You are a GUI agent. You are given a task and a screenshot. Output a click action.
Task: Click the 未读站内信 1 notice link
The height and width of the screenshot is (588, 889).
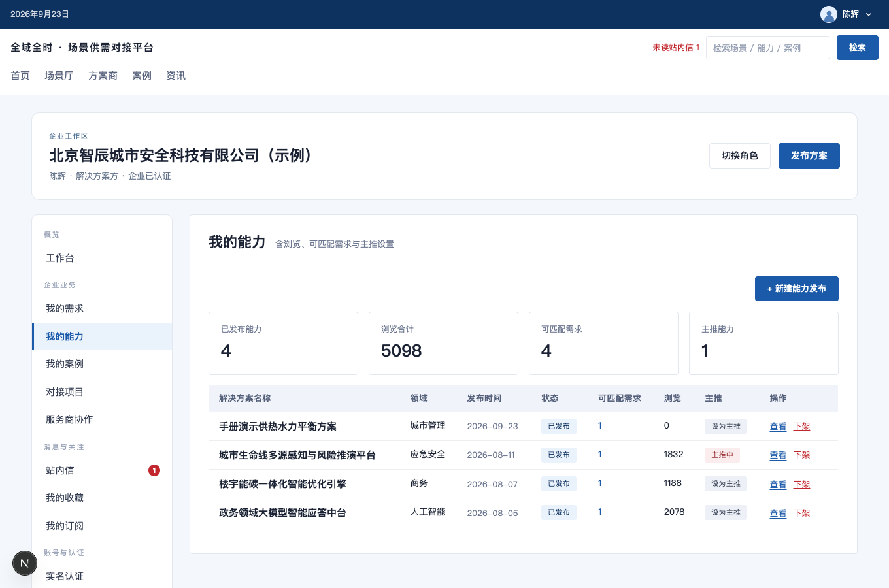click(676, 48)
